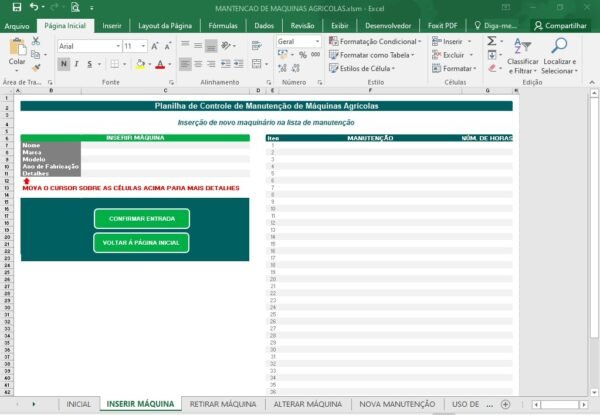This screenshot has height=415, width=600.
Task: Open the Arquivo menu
Action: (x=17, y=26)
